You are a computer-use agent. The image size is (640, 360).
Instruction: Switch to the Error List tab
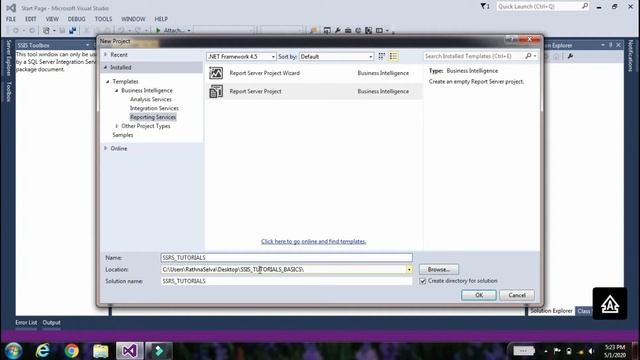[26, 322]
